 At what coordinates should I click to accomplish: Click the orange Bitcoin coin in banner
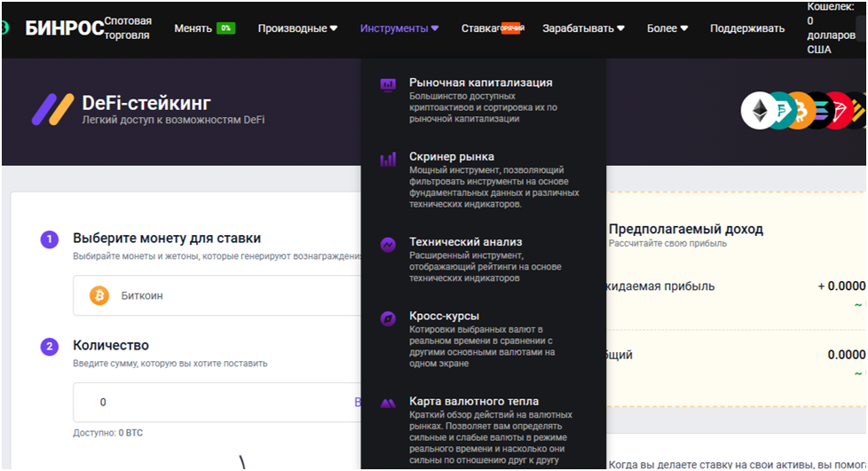pyautogui.click(x=800, y=111)
